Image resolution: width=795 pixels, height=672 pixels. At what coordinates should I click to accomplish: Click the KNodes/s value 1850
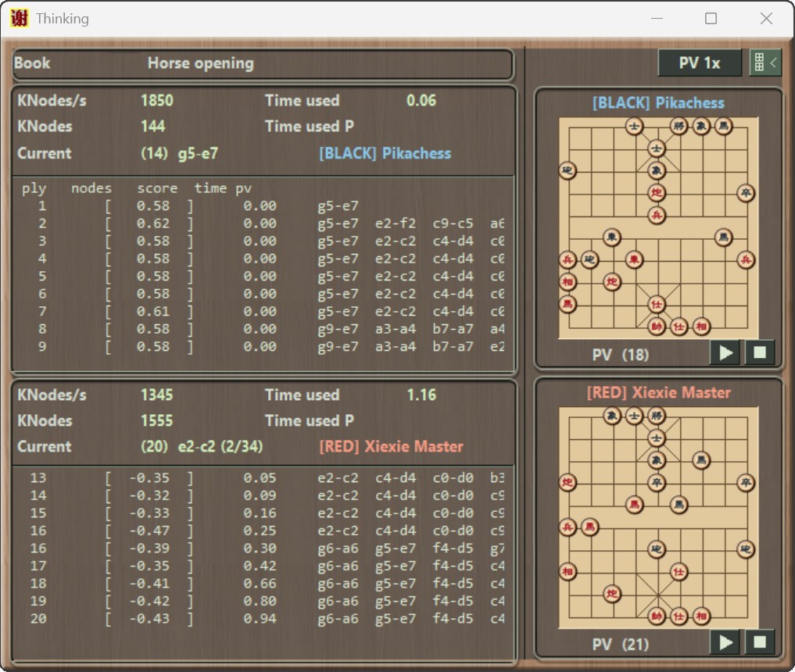tap(157, 100)
